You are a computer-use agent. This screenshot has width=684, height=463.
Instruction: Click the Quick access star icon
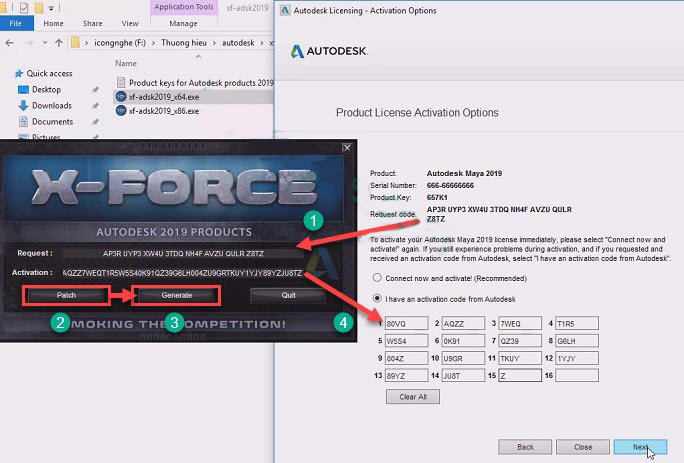(19, 73)
